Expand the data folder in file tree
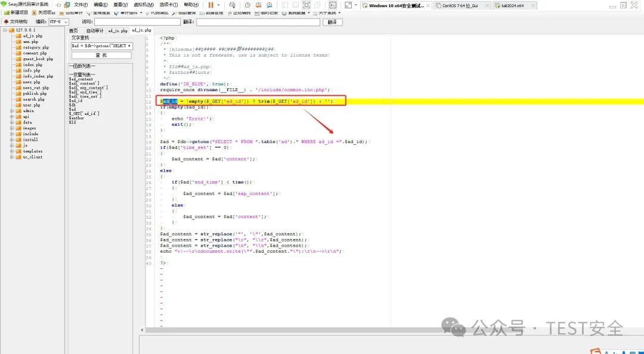 pos(12,122)
